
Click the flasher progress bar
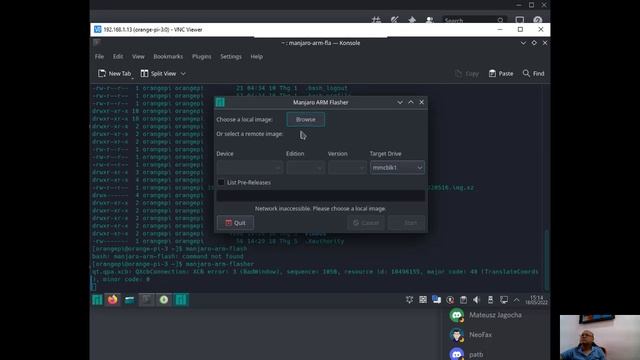pos(320,196)
